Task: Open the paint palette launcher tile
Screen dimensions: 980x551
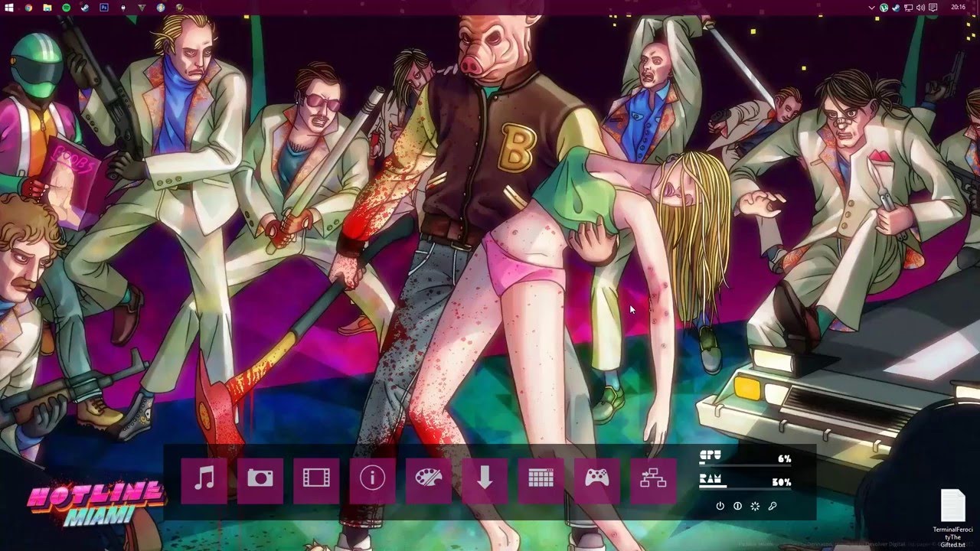Action: [429, 481]
